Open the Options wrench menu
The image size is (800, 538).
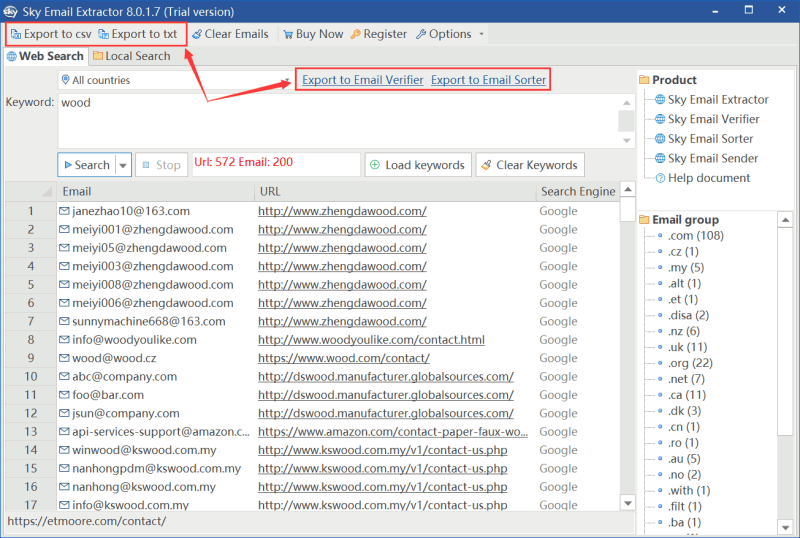(444, 34)
